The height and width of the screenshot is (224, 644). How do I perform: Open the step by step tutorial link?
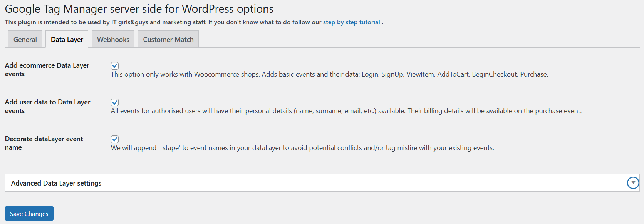coord(352,22)
